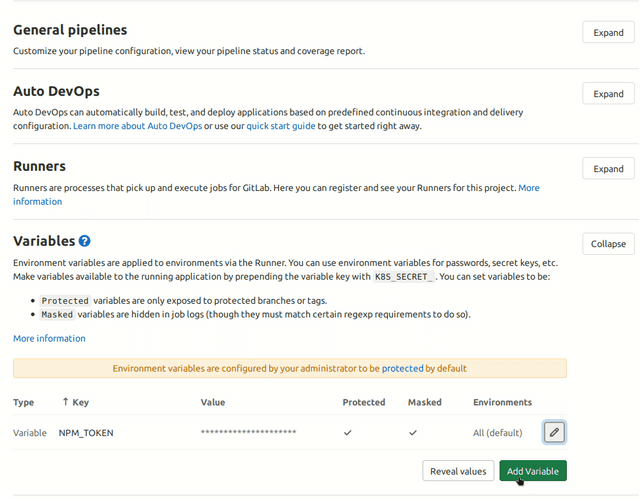Viewport: 640px width, 498px height.
Task: Open the More information link under Variables
Action: tap(49, 338)
